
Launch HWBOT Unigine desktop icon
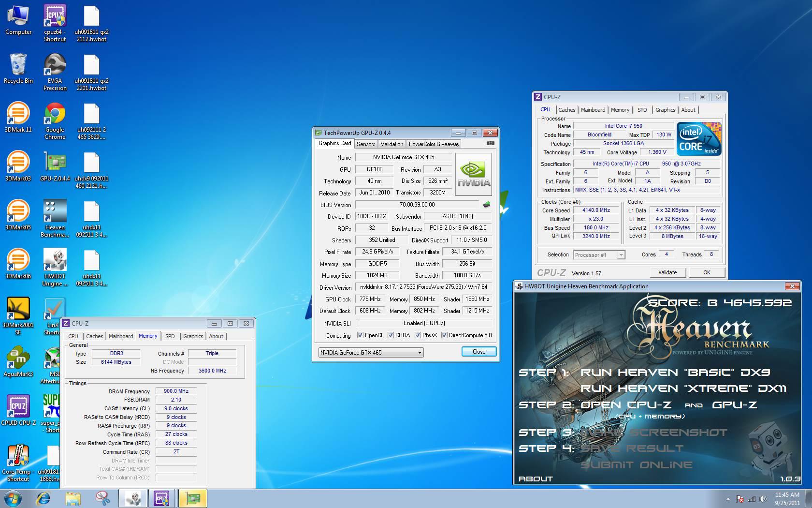pyautogui.click(x=55, y=268)
